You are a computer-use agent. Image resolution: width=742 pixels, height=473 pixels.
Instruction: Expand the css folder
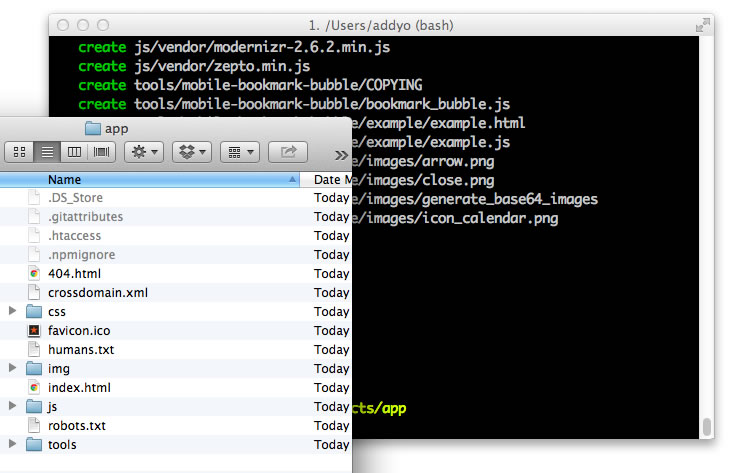[x=12, y=312]
